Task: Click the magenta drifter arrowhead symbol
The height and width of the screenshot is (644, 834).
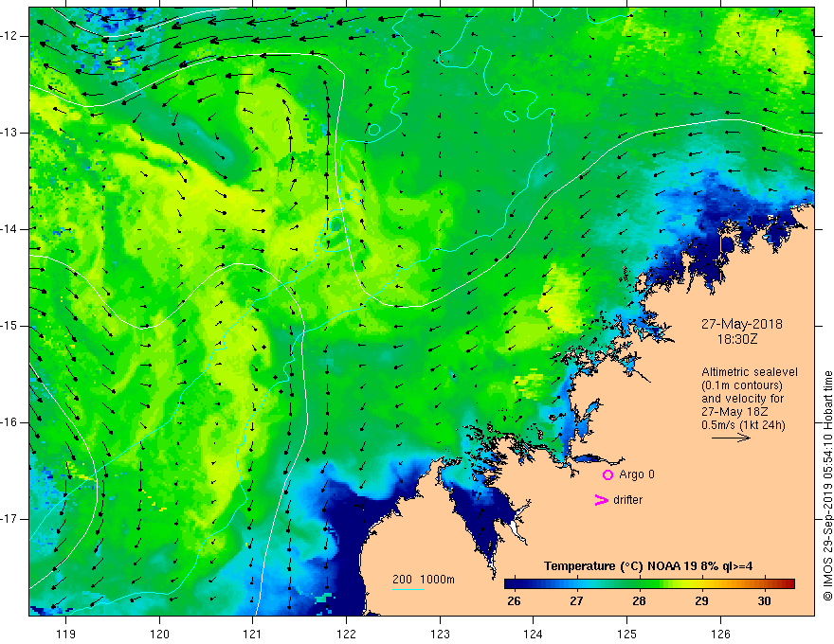Action: pyautogui.click(x=602, y=500)
